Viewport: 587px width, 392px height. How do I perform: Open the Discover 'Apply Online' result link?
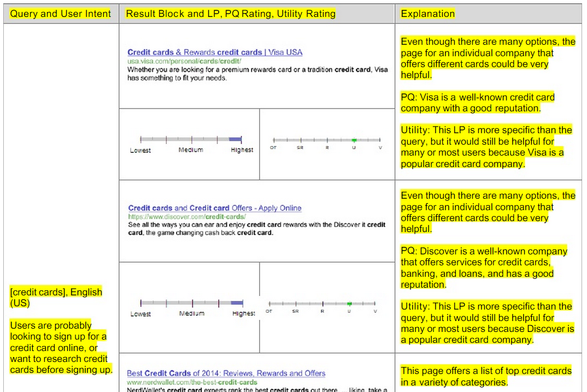pyautogui.click(x=214, y=208)
